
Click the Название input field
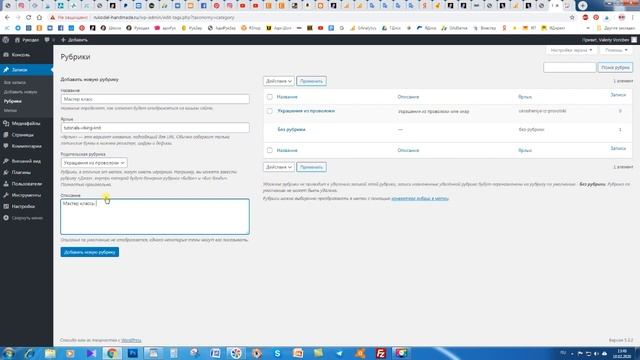[155, 99]
